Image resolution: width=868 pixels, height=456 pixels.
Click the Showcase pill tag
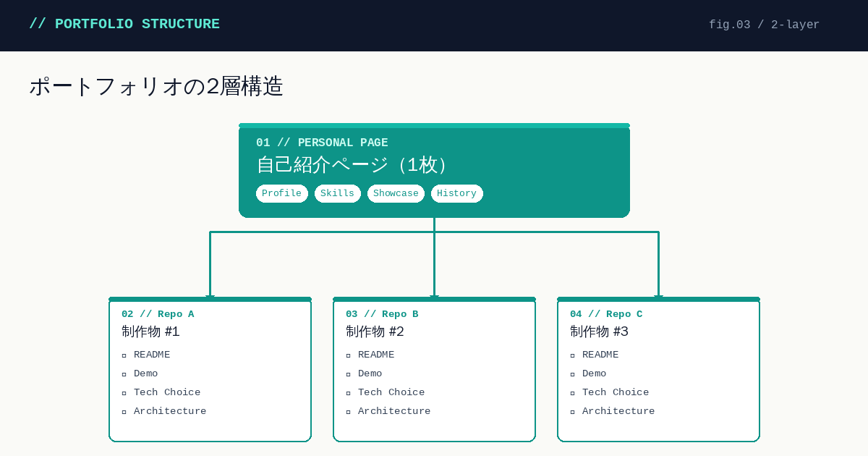click(x=396, y=193)
